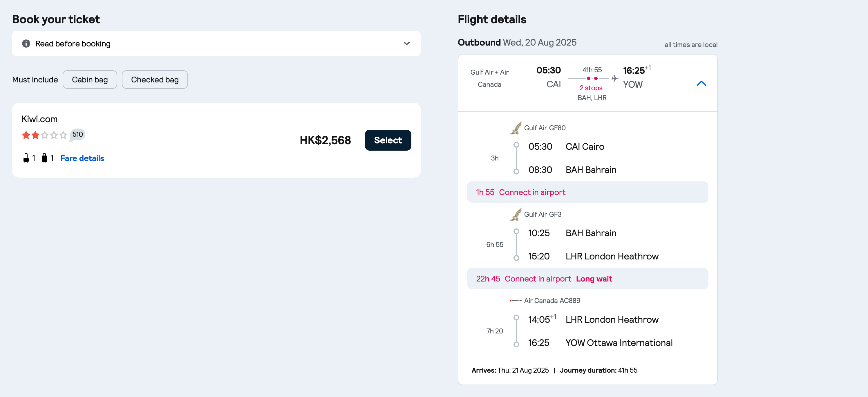Click the Air Canada AC889 logo
This screenshot has height=397, width=868.
pos(516,301)
